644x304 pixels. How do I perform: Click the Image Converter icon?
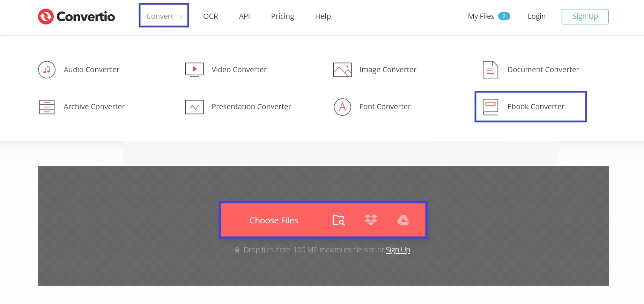(342, 69)
